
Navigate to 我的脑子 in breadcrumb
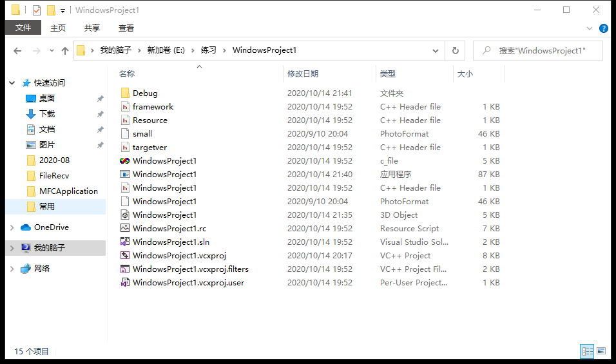115,50
